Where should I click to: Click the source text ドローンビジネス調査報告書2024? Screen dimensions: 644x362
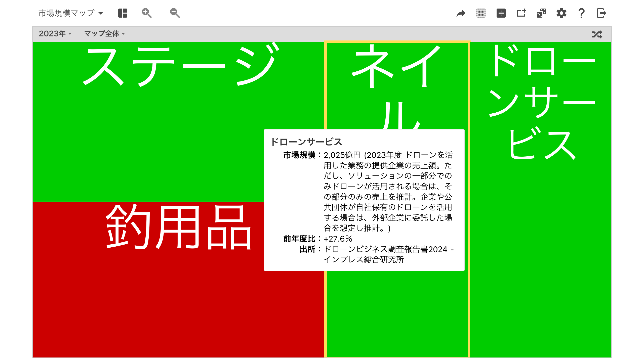pyautogui.click(x=385, y=249)
